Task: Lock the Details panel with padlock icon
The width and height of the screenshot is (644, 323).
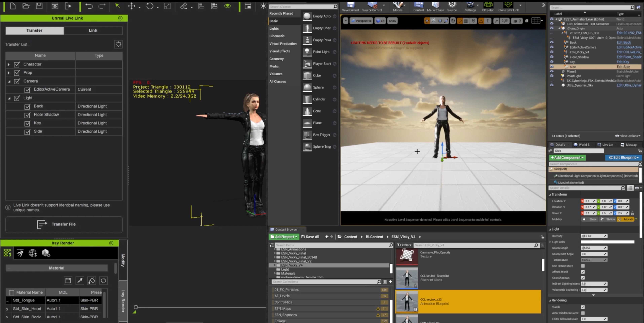Action: point(640,151)
